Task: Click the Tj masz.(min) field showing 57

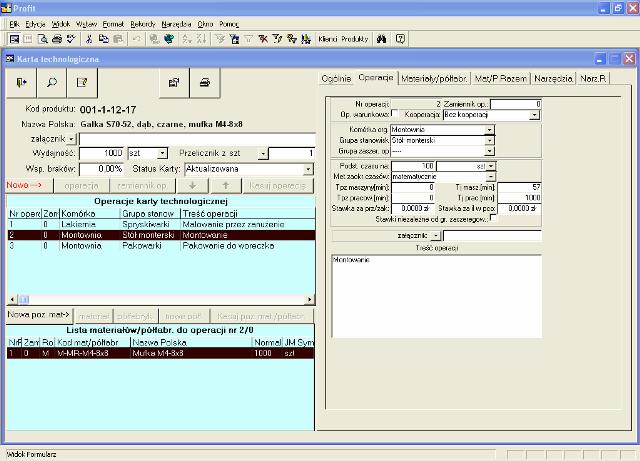Action: [x=520, y=187]
